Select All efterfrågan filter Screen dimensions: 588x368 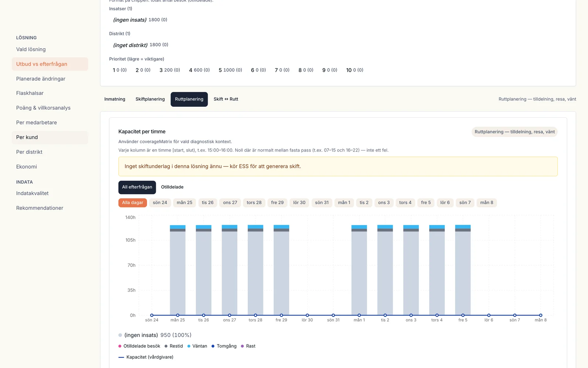(137, 187)
